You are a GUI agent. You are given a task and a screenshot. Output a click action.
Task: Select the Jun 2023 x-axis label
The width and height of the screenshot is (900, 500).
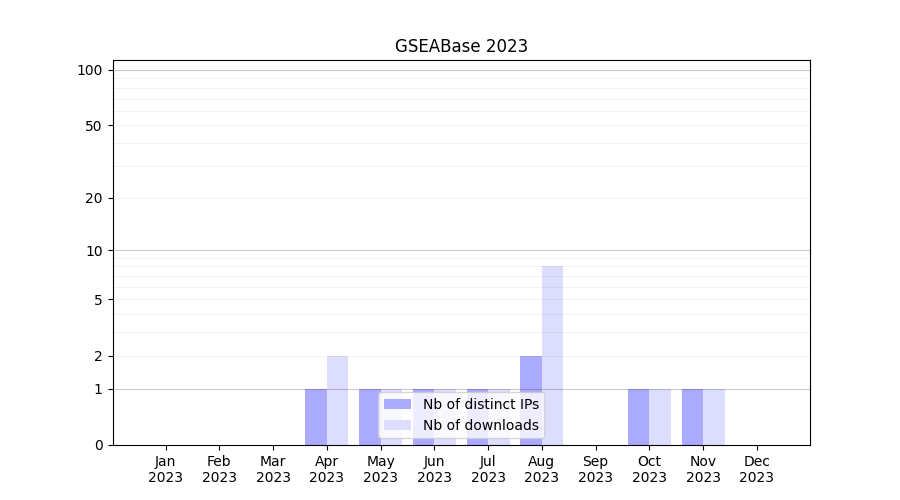(x=434, y=469)
